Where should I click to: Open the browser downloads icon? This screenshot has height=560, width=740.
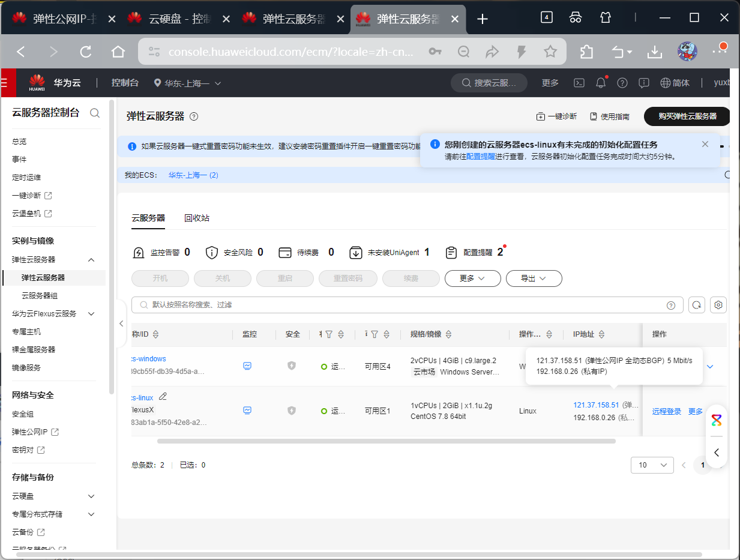pos(654,52)
